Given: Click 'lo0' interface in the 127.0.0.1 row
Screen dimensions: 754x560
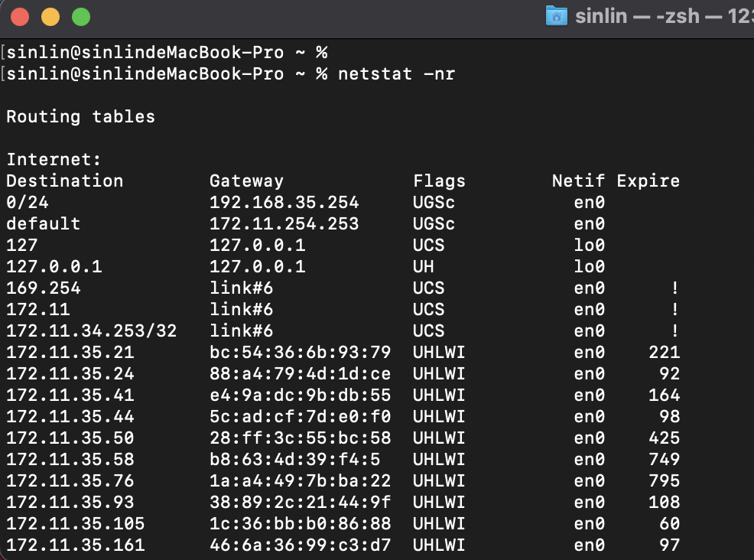Looking at the screenshot, I should pos(589,266).
